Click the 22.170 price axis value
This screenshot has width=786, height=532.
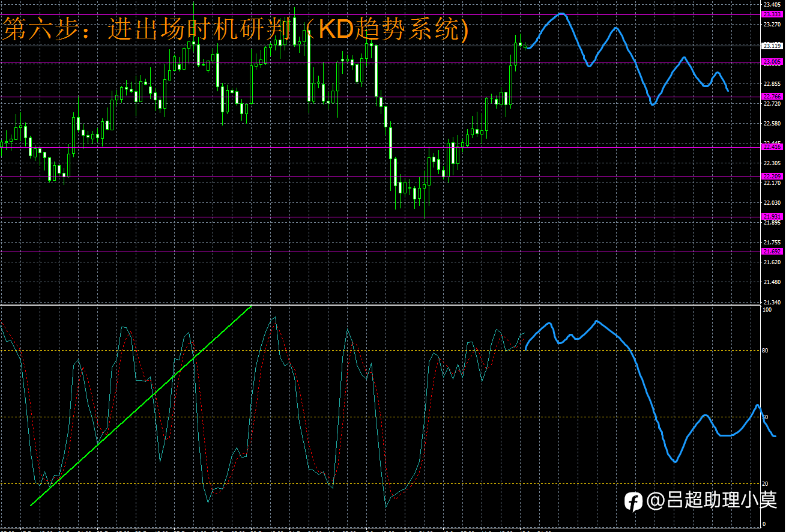772,183
